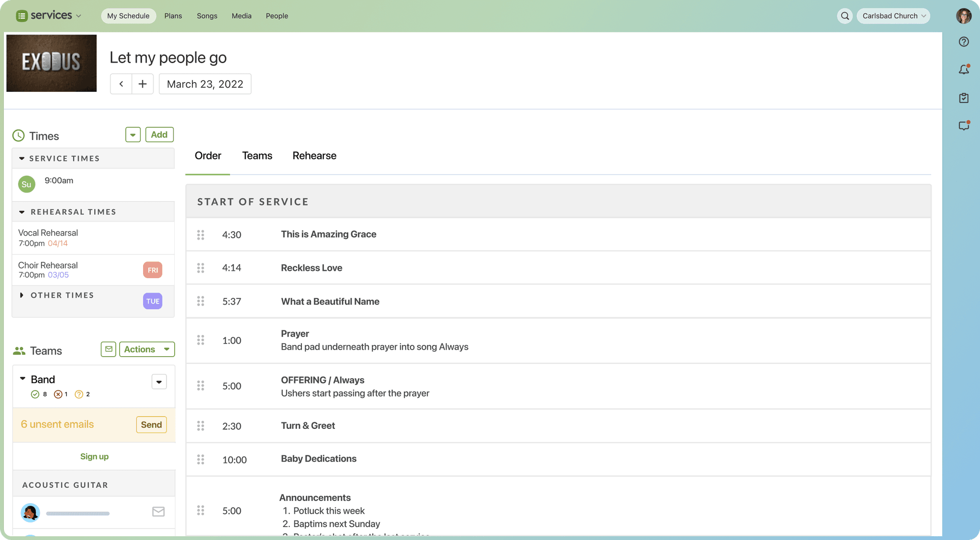Expand the Other Times section
980x540 pixels.
tap(22, 295)
